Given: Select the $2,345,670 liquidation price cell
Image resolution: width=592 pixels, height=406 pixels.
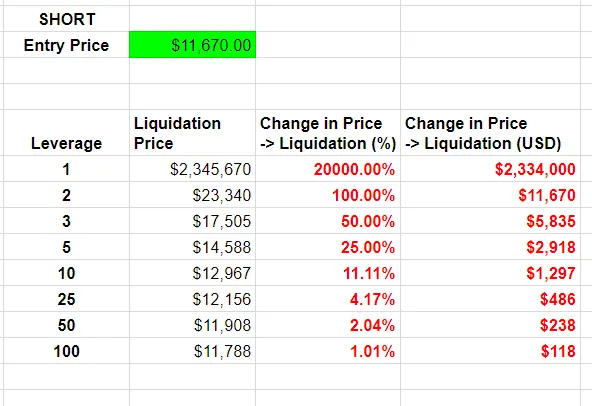Looking at the screenshot, I should coord(193,169).
